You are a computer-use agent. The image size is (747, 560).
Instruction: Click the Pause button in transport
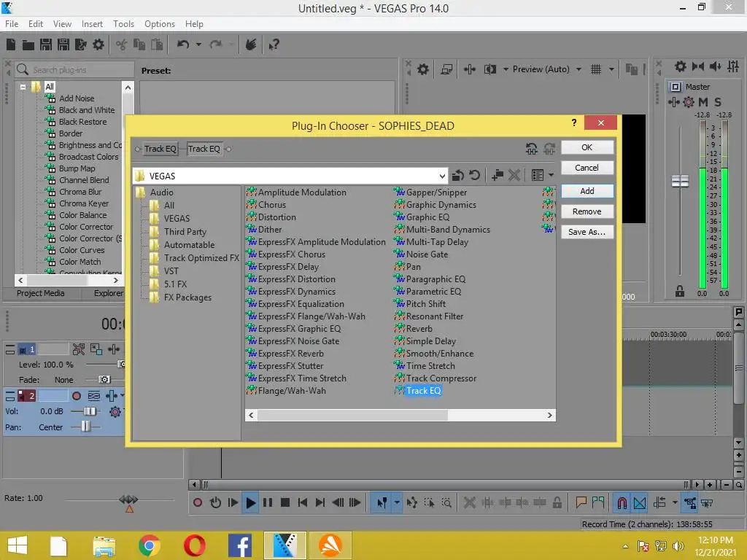pyautogui.click(x=268, y=502)
